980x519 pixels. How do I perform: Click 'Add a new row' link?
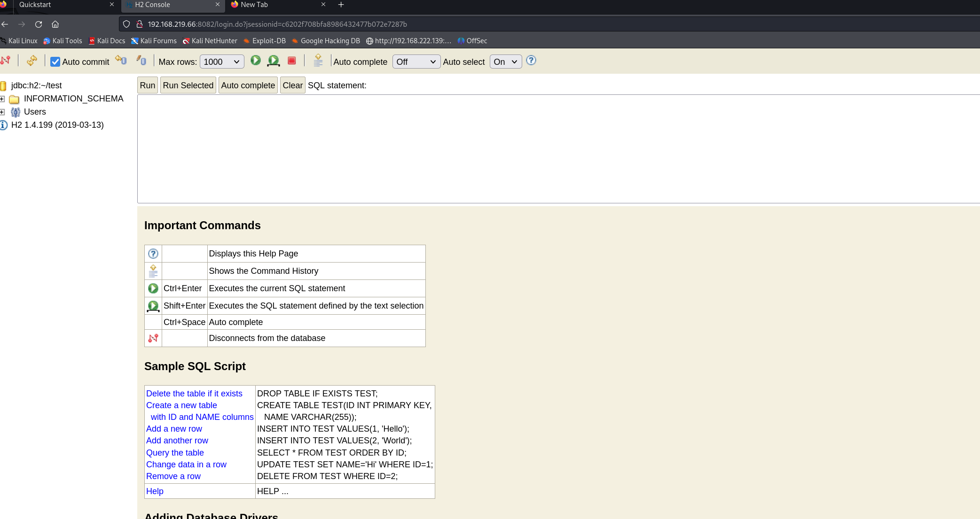(174, 429)
